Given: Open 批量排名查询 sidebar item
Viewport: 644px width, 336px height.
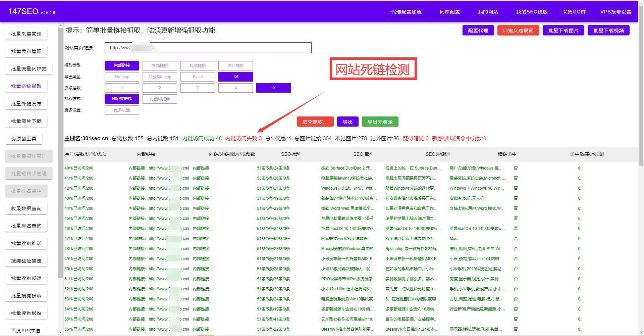Looking at the screenshot, I should [26, 226].
